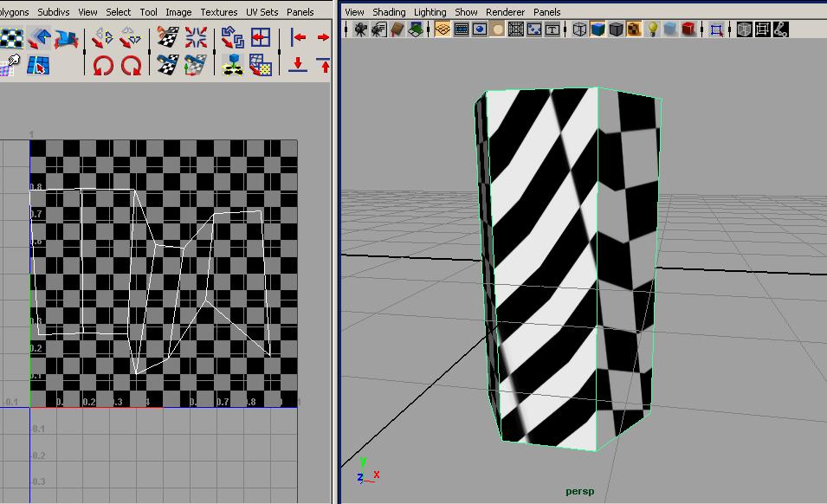Click the image plane icon
Screen dimensions: 827x504
415,29
